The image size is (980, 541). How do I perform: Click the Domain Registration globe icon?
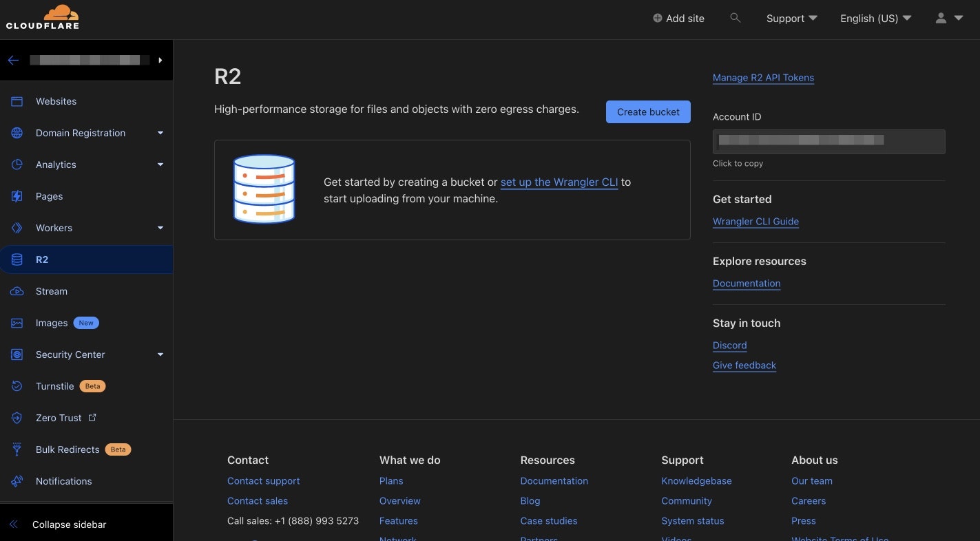(17, 133)
